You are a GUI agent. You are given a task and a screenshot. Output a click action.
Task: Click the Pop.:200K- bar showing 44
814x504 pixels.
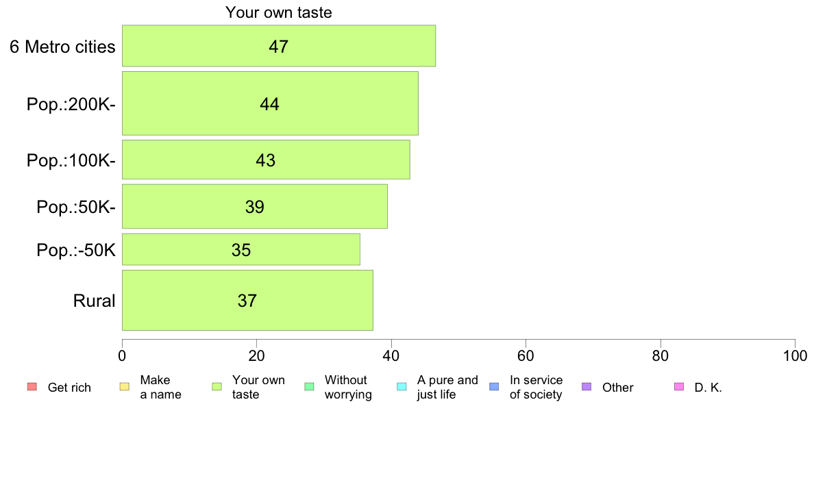tap(270, 103)
